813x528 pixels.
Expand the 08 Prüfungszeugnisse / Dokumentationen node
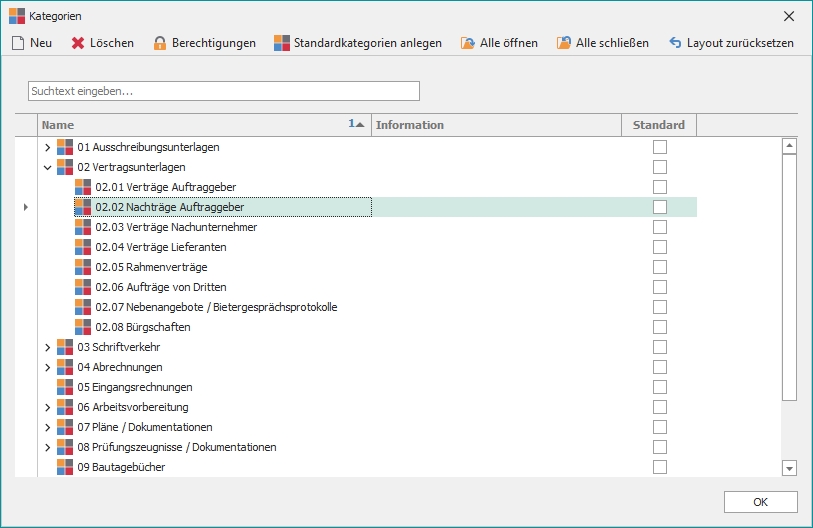47,447
